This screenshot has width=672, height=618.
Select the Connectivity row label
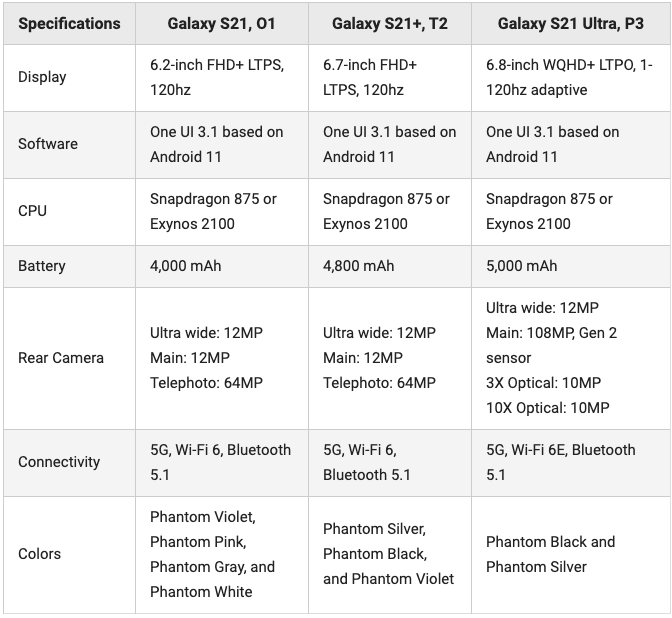pyautogui.click(x=59, y=462)
